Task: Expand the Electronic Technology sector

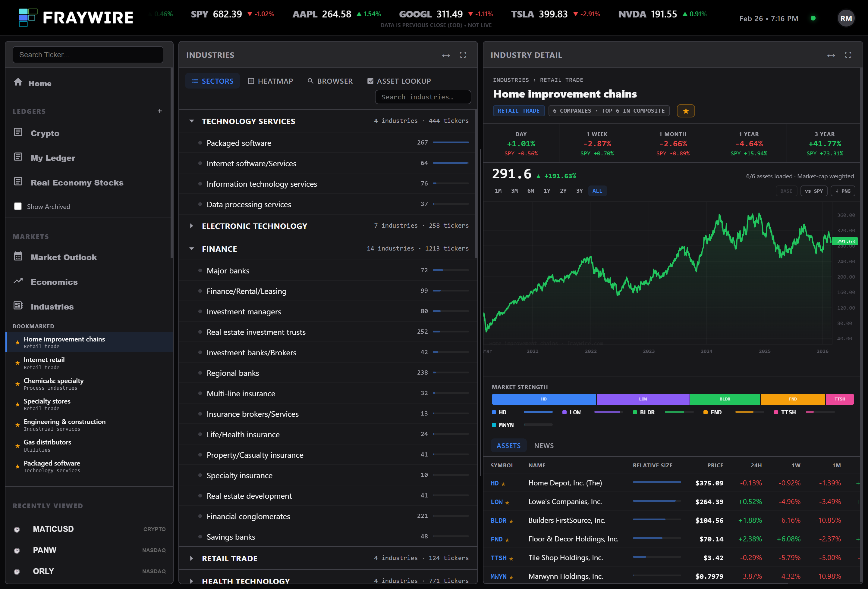Action: pos(192,226)
